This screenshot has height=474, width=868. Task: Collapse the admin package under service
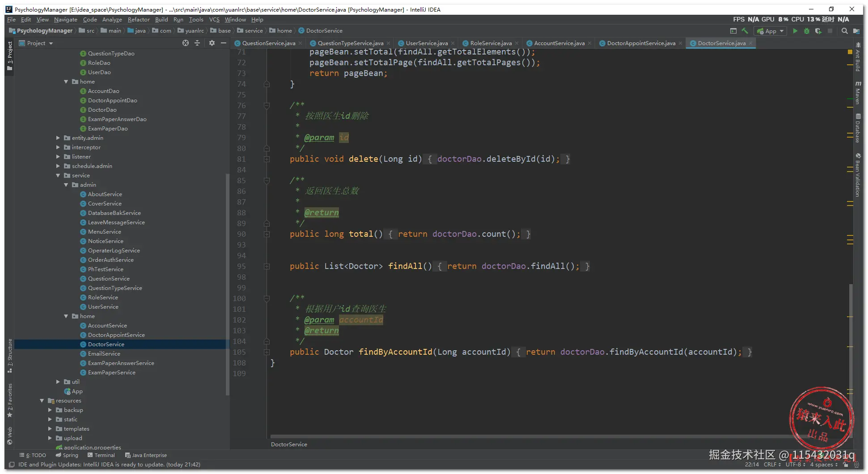66,185
